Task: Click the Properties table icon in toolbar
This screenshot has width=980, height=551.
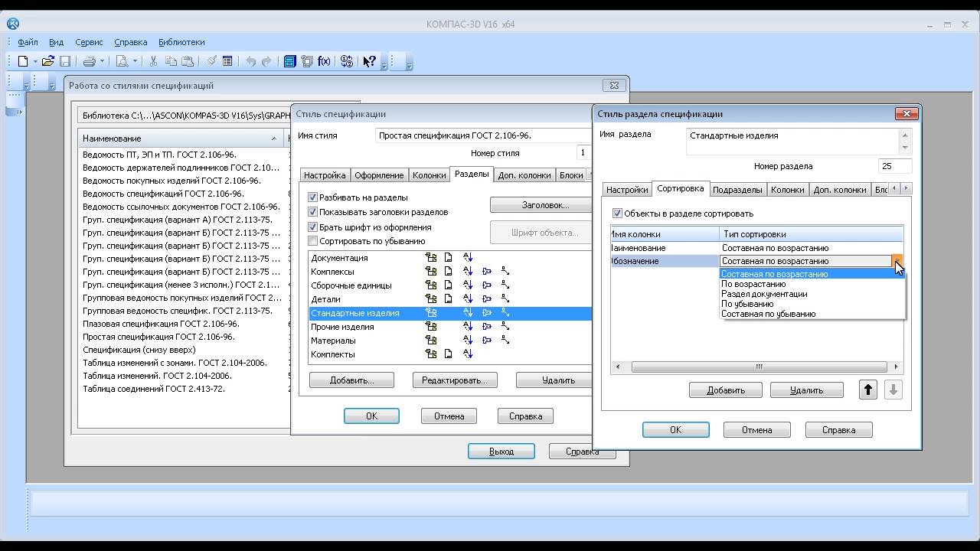Action: pos(227,61)
